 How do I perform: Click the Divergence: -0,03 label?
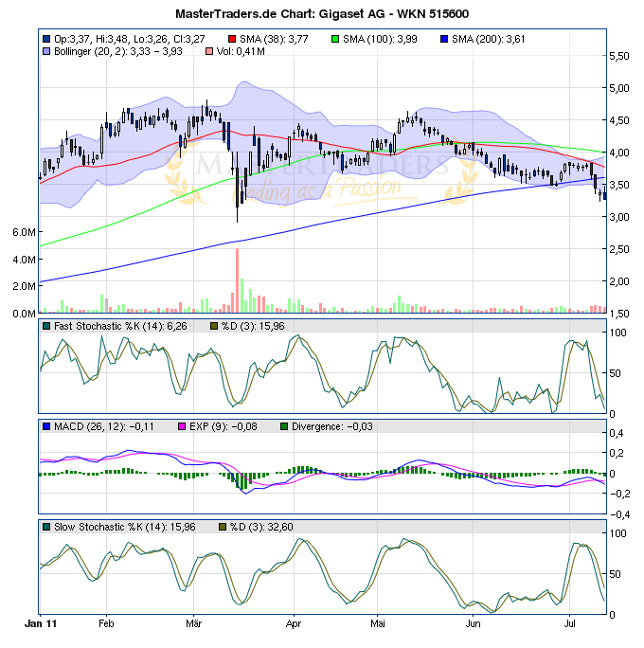pyautogui.click(x=332, y=426)
